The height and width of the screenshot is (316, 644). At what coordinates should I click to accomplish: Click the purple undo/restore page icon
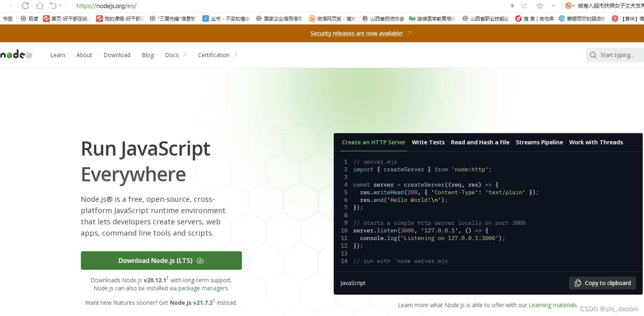click(x=53, y=6)
